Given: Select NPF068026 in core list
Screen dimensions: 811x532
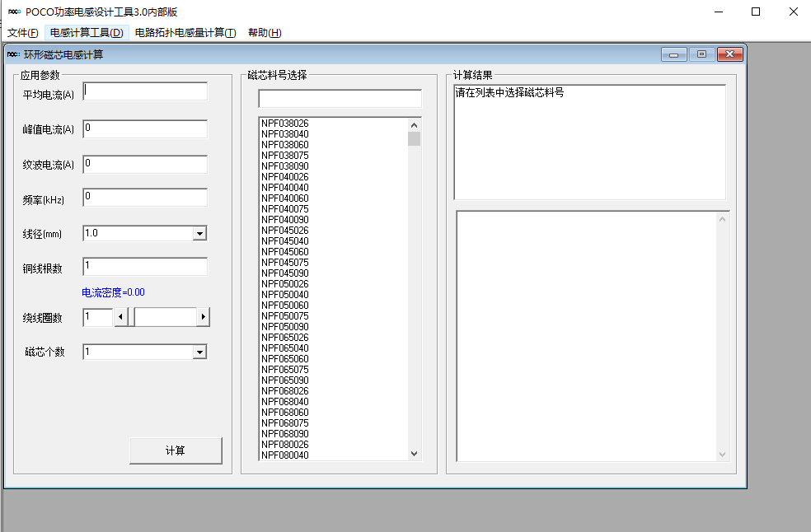Looking at the screenshot, I should tap(334, 391).
